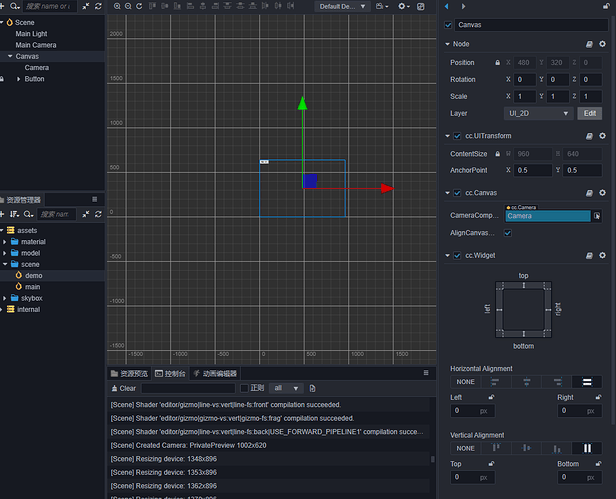Enable the 正则 regex checkbox in console
The height and width of the screenshot is (499, 616).
(243, 388)
